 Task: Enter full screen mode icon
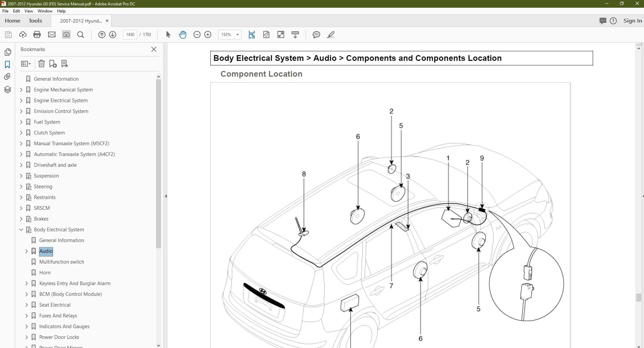(x=281, y=35)
